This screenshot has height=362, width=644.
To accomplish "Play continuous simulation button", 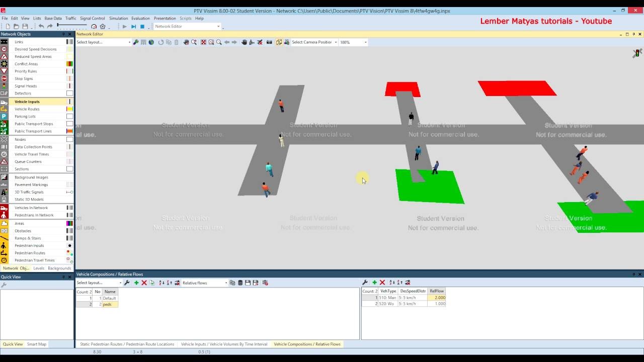I will pyautogui.click(x=124, y=27).
